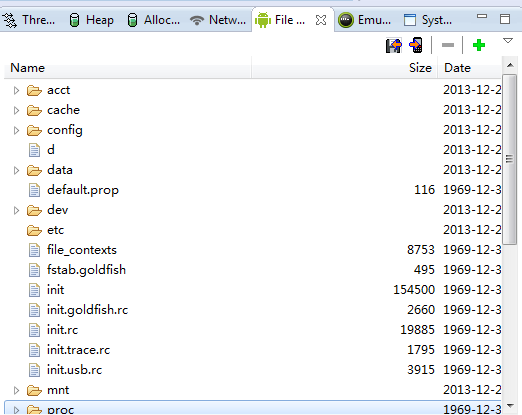The image size is (522, 415).
Task: Close the File Explorer tab
Action: 321,20
